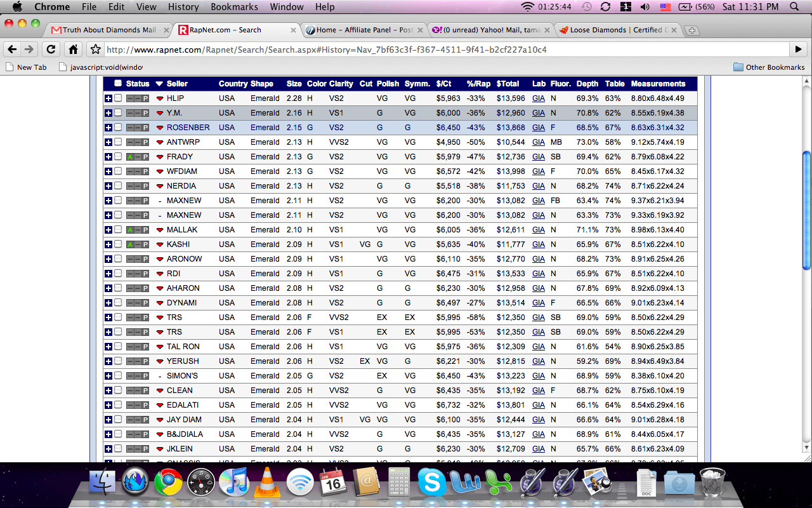Go back with the browser back arrow
Viewport: 812px width, 508px height.
pyautogui.click(x=12, y=49)
